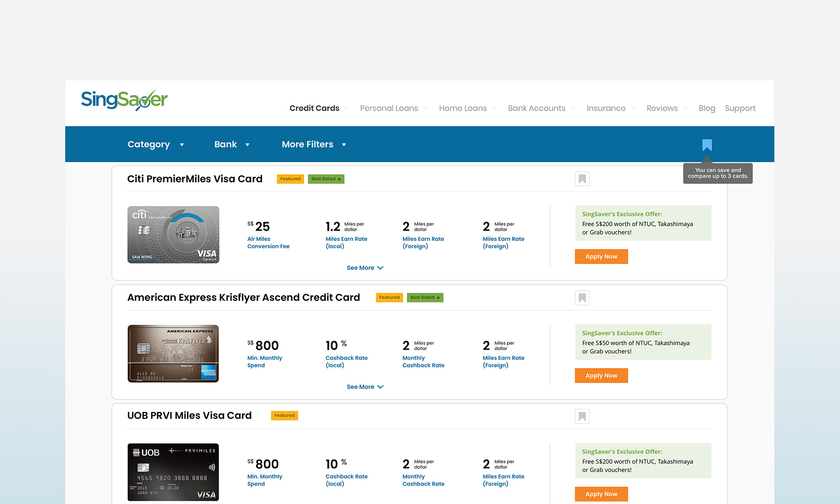Click the exclusive offer box on UOB card
The height and width of the screenshot is (504, 840).
point(643,461)
